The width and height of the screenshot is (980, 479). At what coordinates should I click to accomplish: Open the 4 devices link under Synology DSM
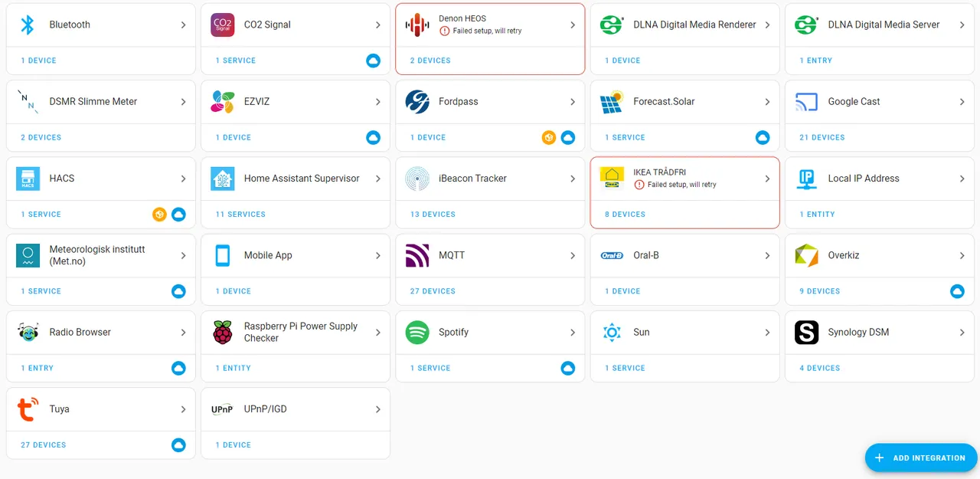pos(820,369)
